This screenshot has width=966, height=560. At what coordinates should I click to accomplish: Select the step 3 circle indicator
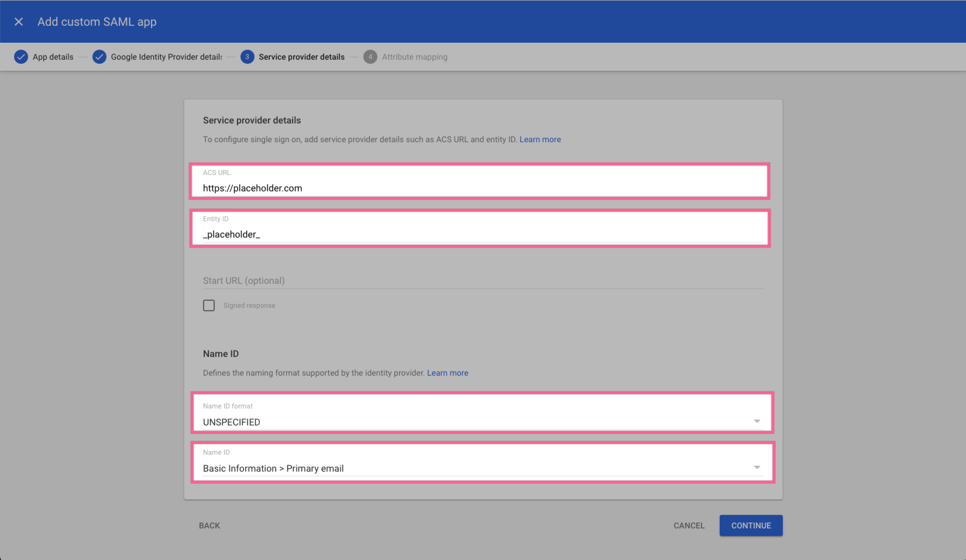(247, 57)
